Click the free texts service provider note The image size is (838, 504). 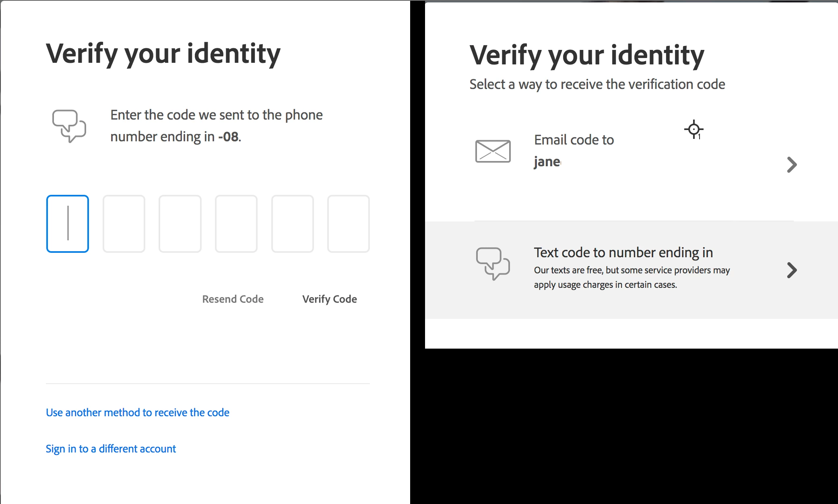point(632,277)
